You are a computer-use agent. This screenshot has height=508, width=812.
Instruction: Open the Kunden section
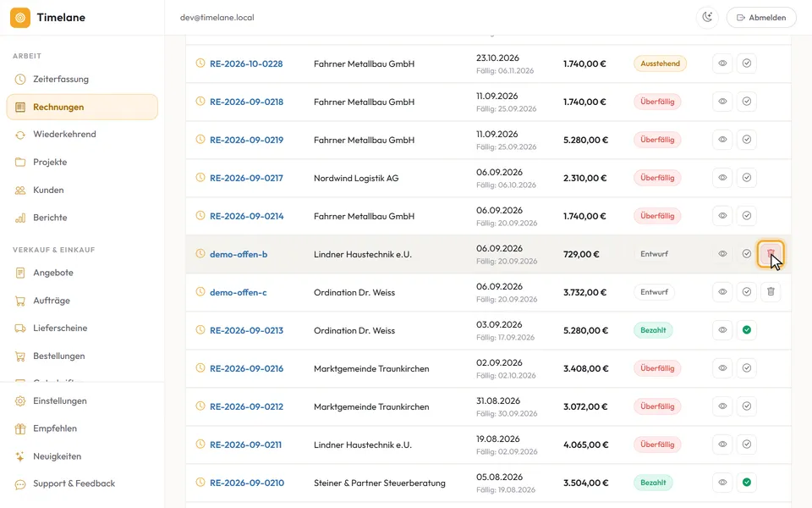82,190
